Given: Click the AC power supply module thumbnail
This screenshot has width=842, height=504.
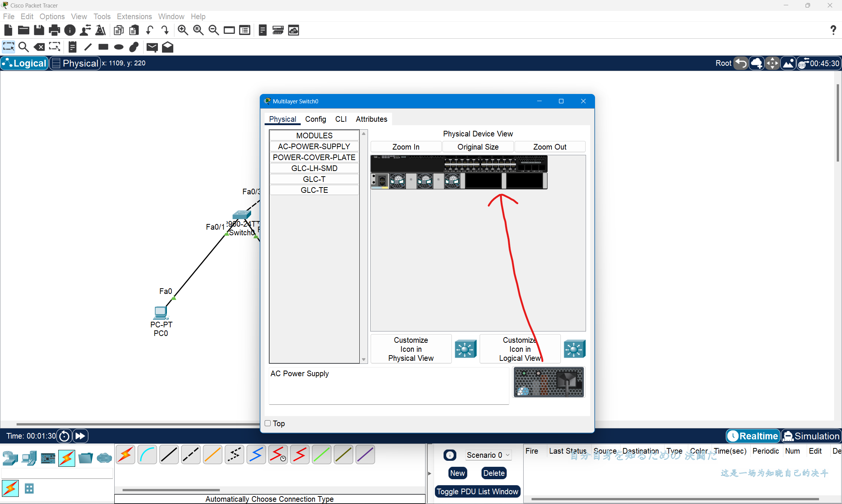Looking at the screenshot, I should [x=549, y=383].
